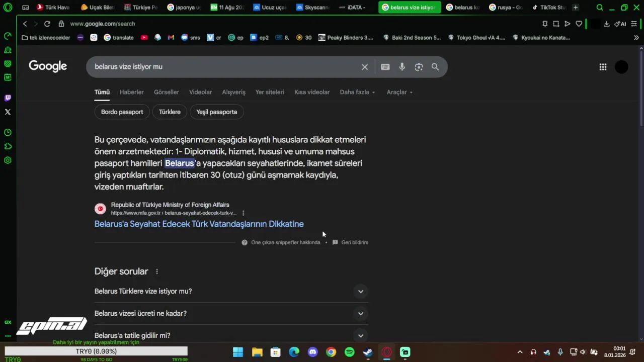Open Gmail bookmark icon
Viewport: 644px width, 362px height.
[171, 37]
